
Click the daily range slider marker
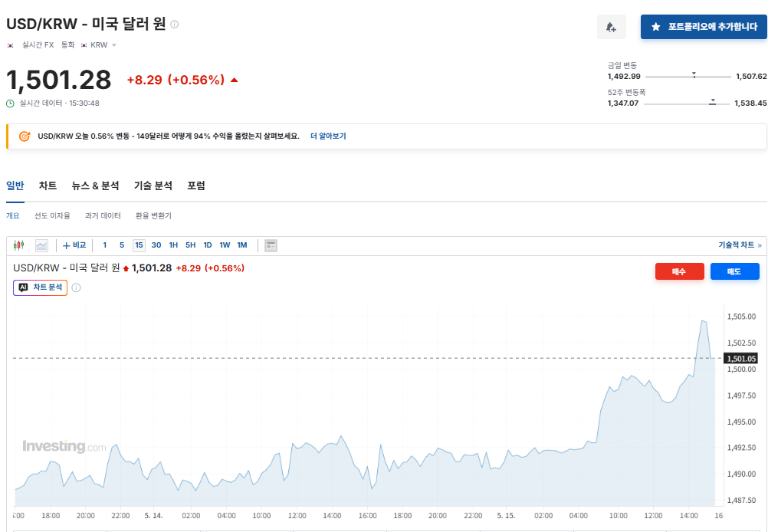tap(694, 75)
